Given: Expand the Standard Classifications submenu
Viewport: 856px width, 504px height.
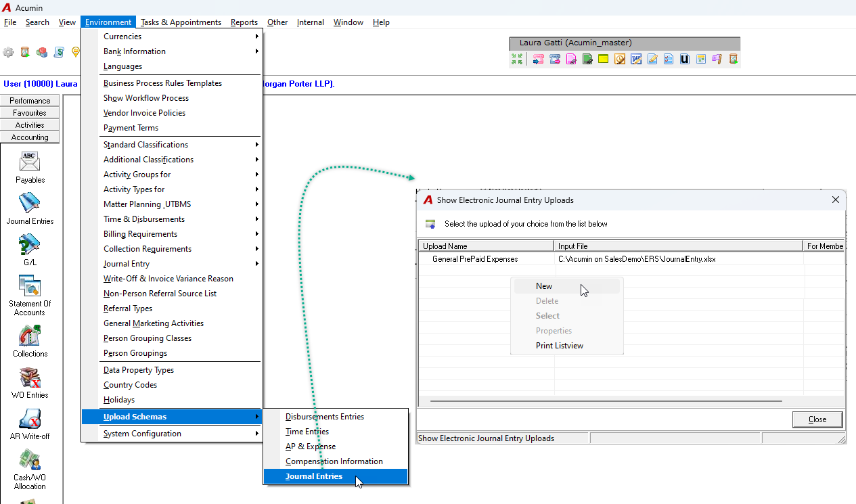Looking at the screenshot, I should [x=172, y=145].
